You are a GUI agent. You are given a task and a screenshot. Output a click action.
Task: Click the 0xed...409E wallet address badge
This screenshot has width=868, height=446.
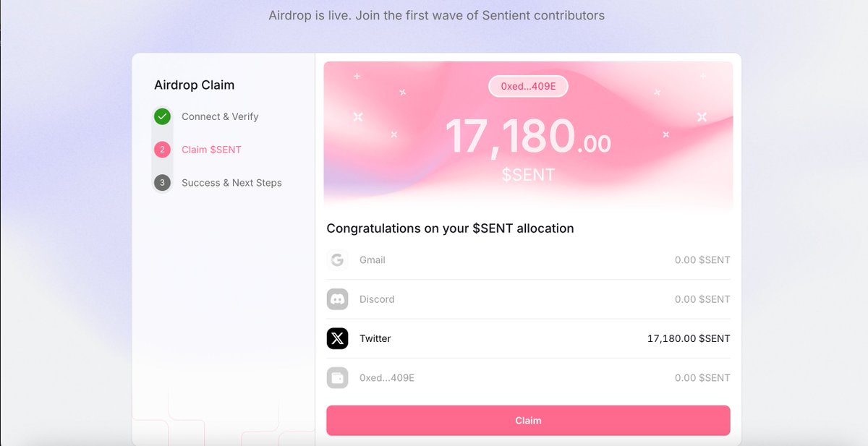coord(528,86)
